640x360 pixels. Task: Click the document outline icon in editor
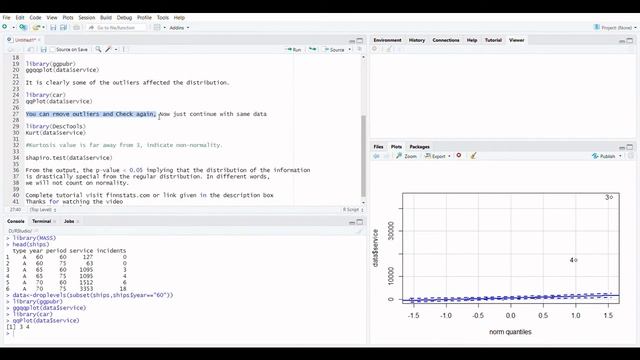pos(359,49)
